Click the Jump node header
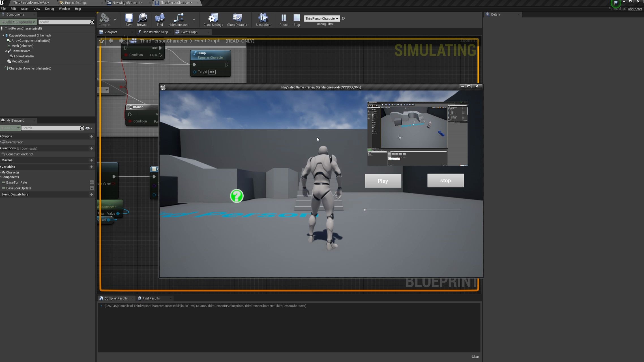 [x=211, y=55]
